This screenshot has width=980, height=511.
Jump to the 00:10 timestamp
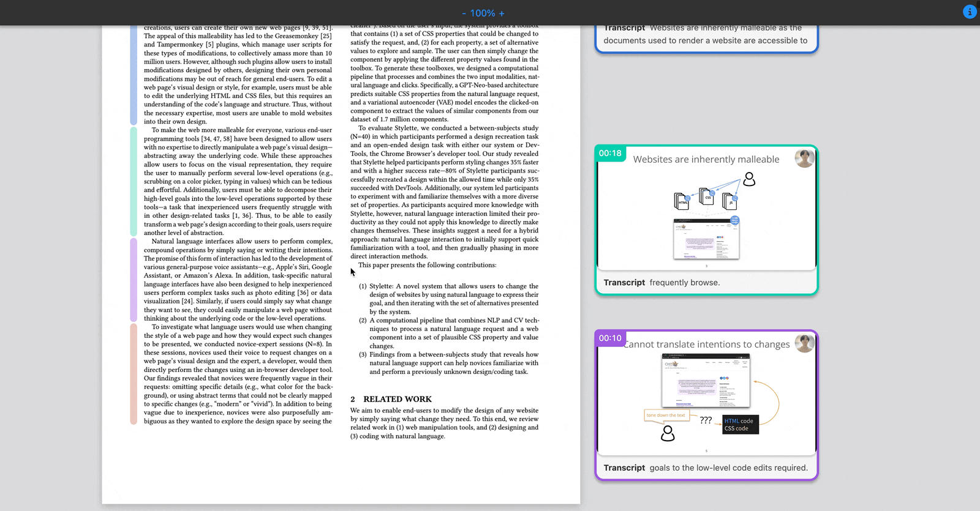[610, 338]
